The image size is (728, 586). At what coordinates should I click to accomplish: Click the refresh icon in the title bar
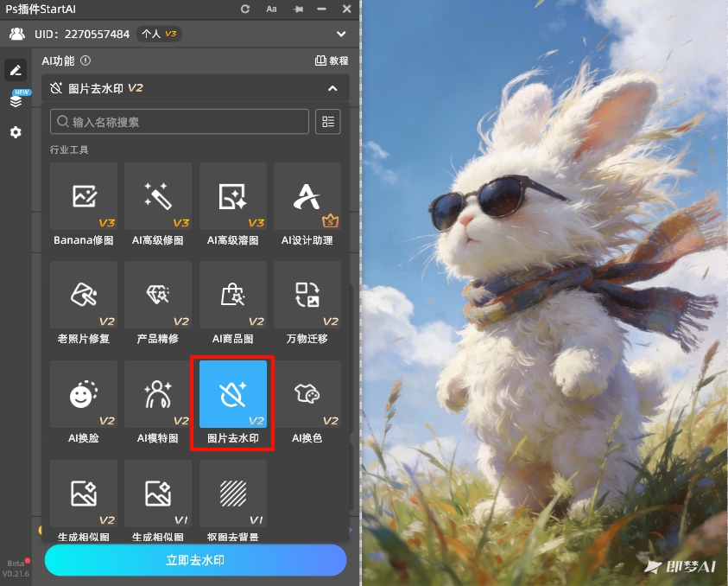245,9
